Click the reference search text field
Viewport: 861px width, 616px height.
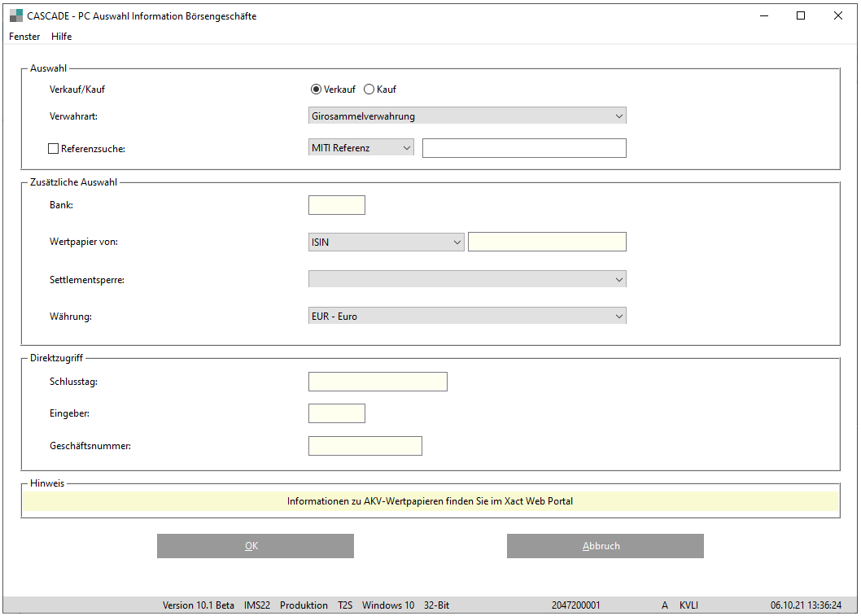pyautogui.click(x=524, y=148)
